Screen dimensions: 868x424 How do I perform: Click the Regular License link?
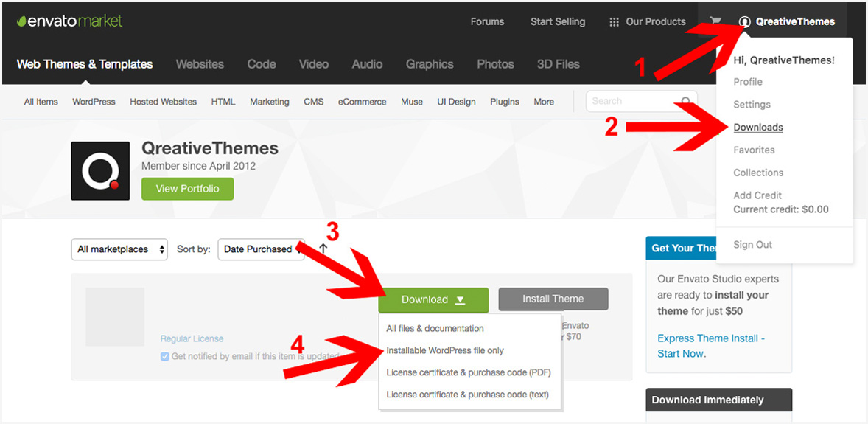coord(192,338)
